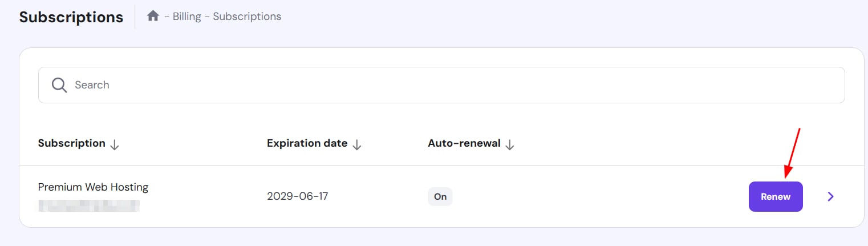Click the 2029-06-17 expiration date cell
This screenshot has height=246, width=868.
pyautogui.click(x=297, y=196)
